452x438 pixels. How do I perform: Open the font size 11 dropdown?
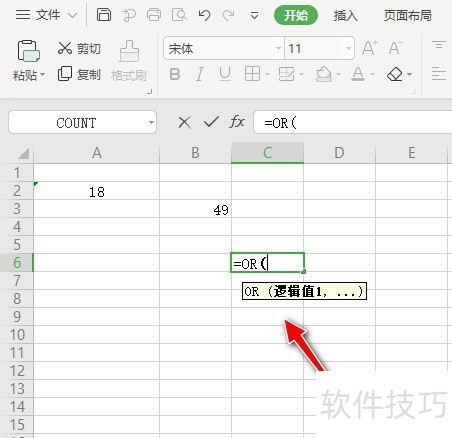pos(348,49)
